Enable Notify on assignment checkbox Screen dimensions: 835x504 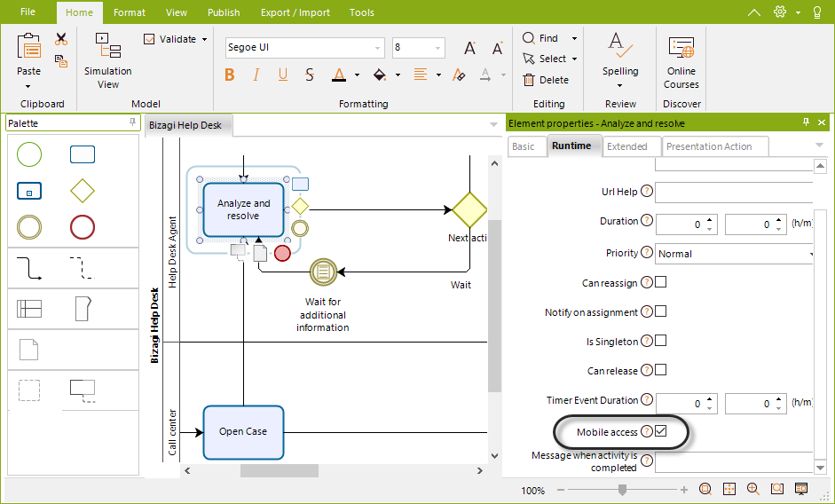661,311
